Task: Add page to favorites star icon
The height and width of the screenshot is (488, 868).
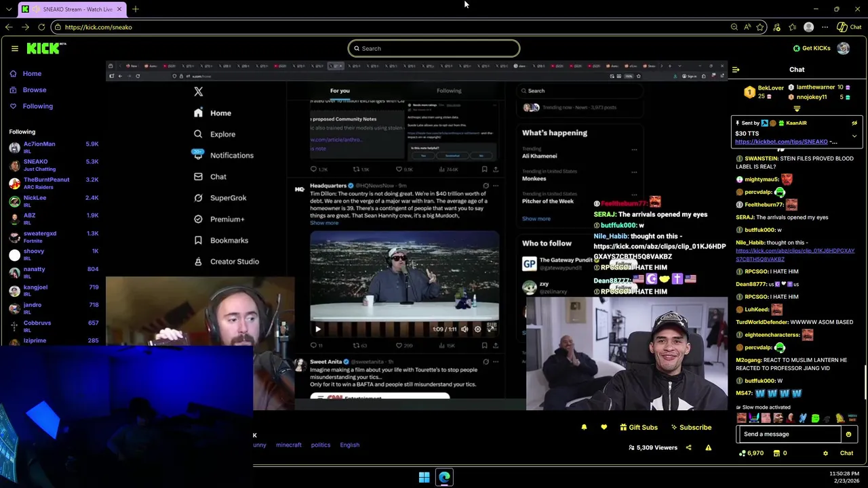Action: 760,27
